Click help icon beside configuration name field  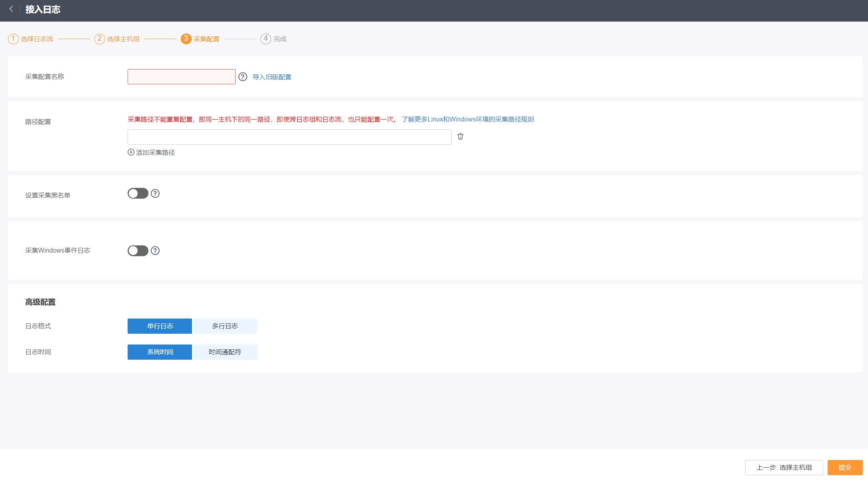pos(243,77)
